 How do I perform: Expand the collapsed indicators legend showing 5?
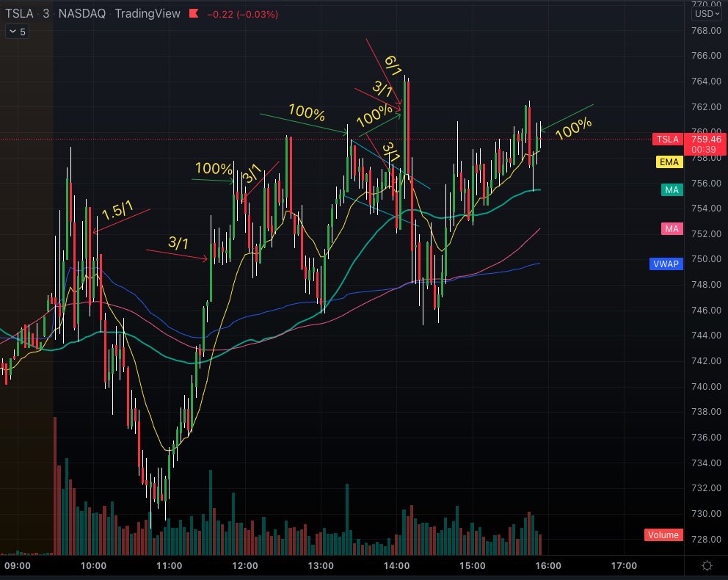tap(17, 32)
